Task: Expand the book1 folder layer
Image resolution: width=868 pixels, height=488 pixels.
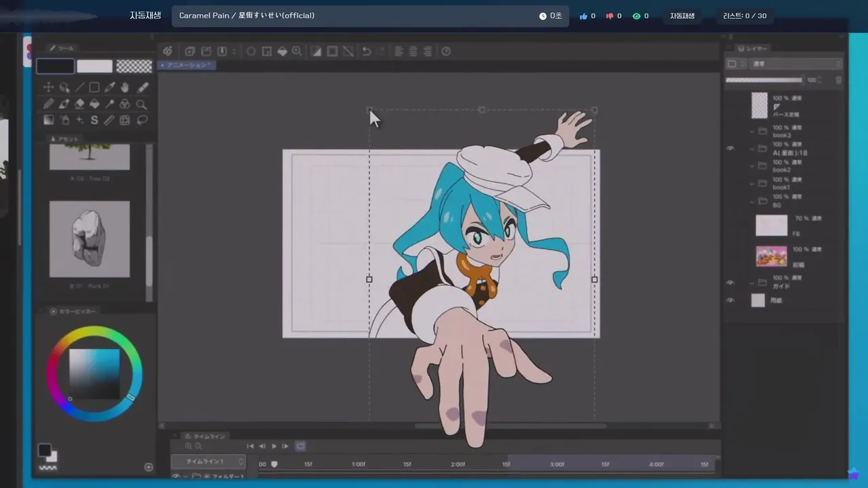Action: tap(752, 184)
